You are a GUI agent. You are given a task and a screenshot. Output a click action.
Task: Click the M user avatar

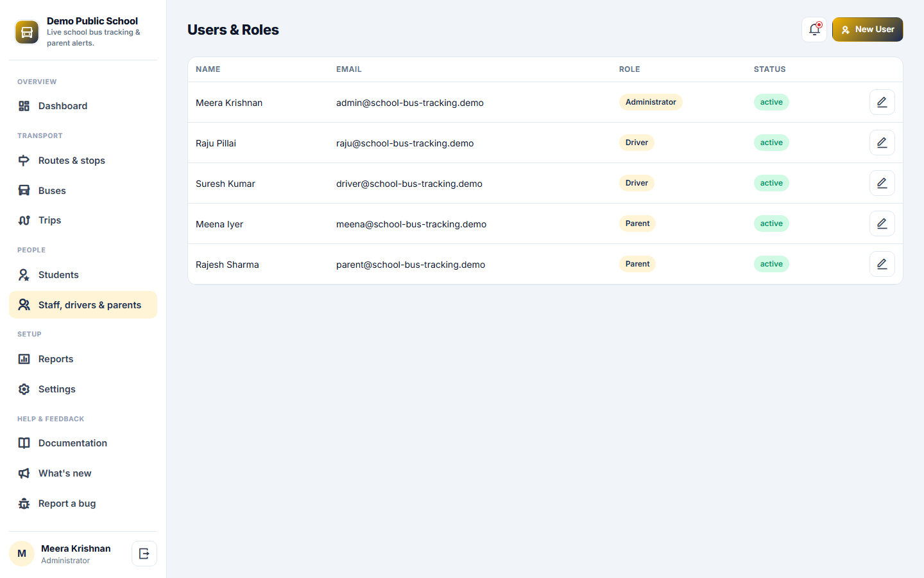point(22,554)
